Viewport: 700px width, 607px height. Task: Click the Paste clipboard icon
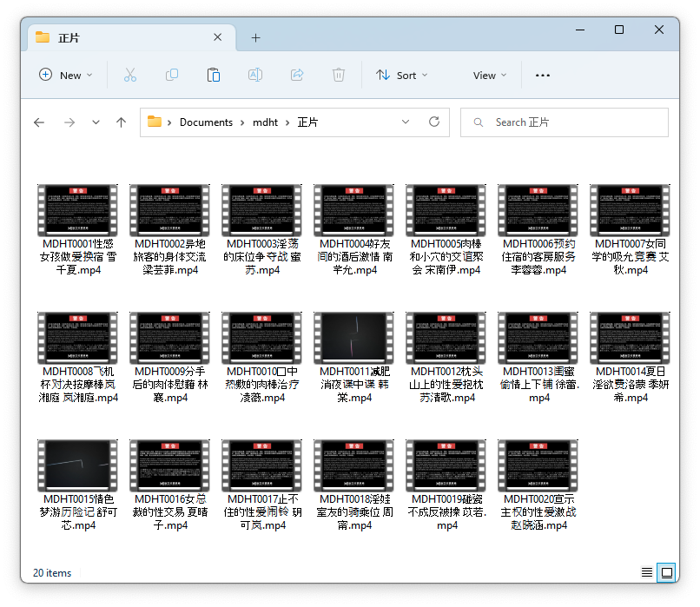coord(213,76)
